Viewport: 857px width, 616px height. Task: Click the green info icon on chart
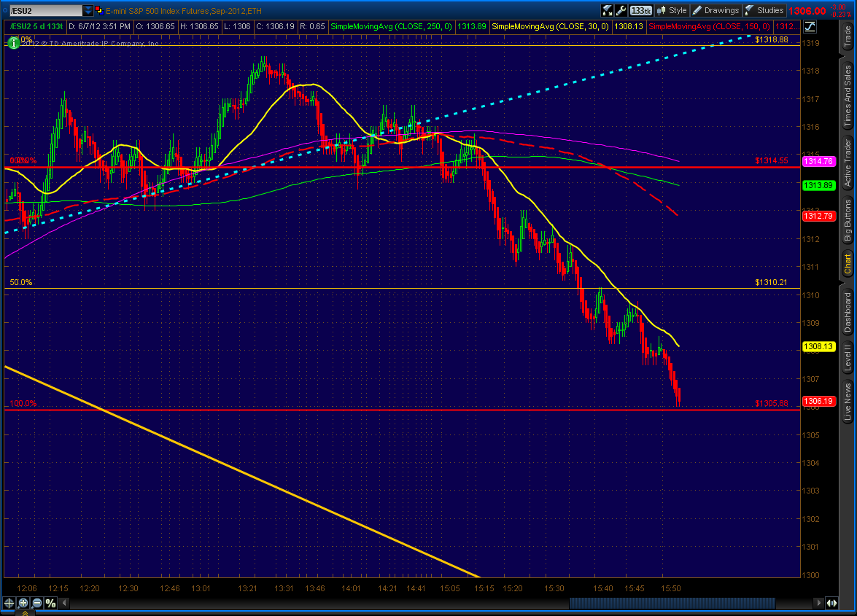coord(13,42)
